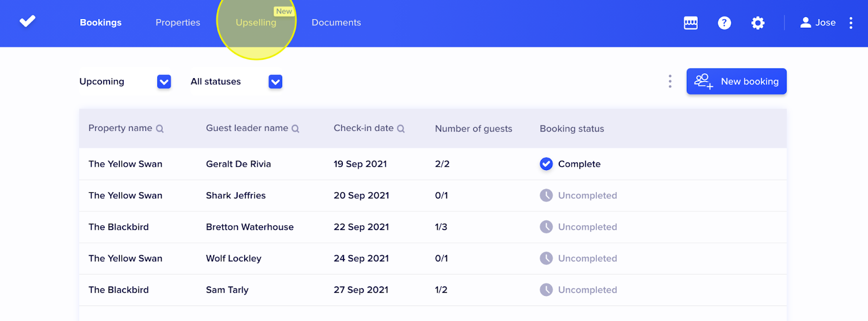The width and height of the screenshot is (868, 321).
Task: Select the Bretton Waterhouse booking row
Action: (x=250, y=227)
